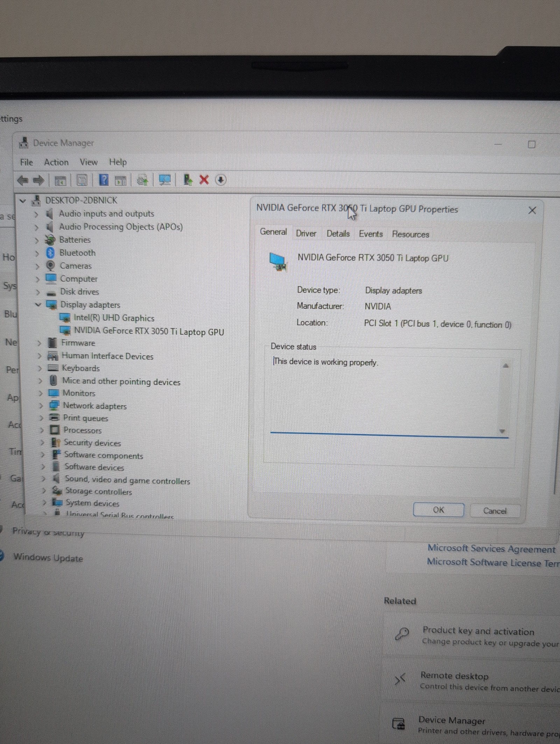Expand the Bluetooth category

point(37,253)
